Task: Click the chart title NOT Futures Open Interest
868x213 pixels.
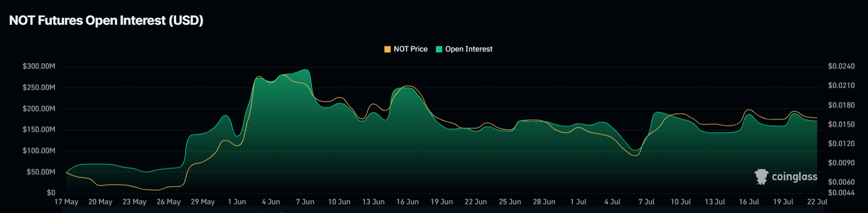Action: tap(106, 20)
